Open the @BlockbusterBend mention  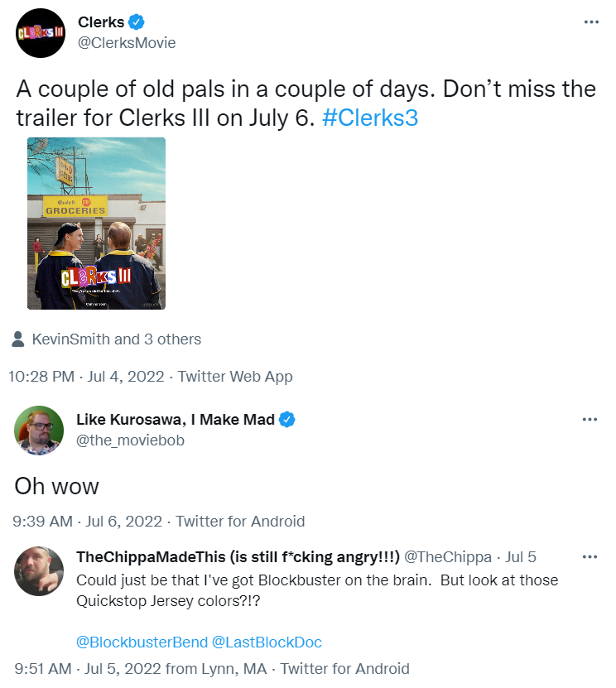142,642
